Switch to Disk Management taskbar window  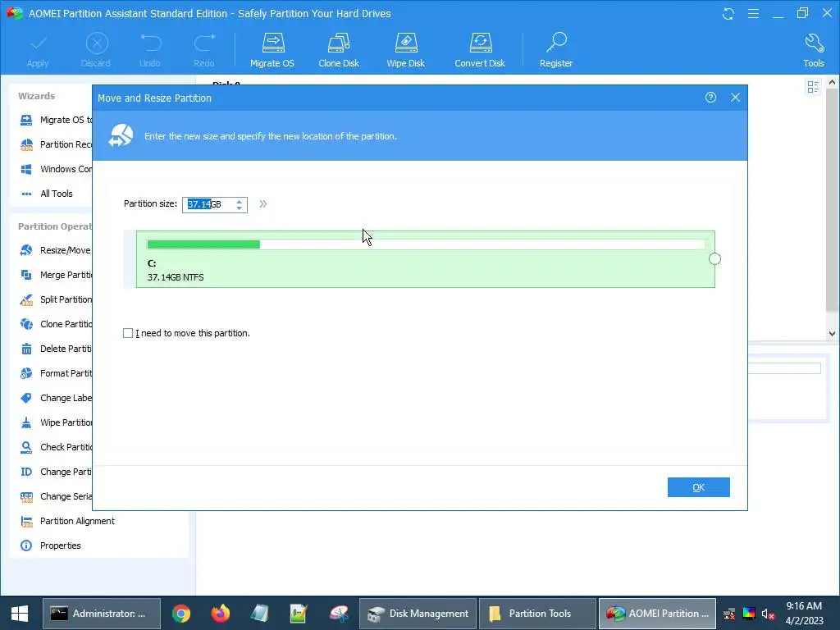coord(418,614)
